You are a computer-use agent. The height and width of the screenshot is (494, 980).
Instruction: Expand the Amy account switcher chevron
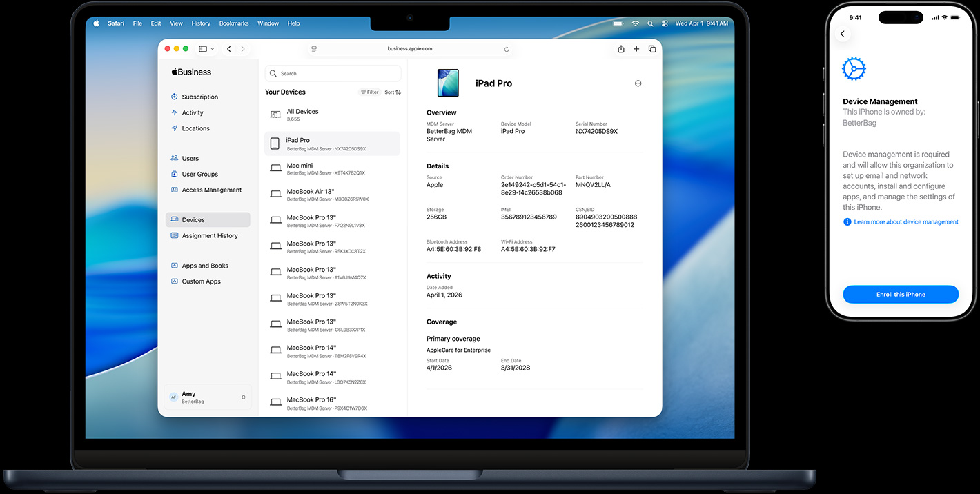tap(243, 397)
